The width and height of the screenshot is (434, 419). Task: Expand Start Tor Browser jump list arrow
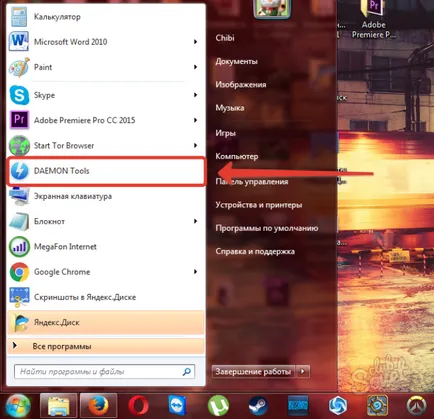coord(195,146)
